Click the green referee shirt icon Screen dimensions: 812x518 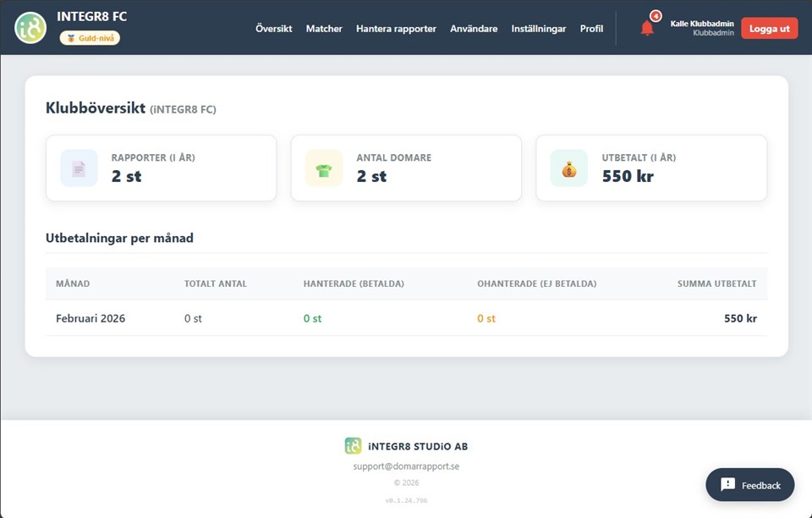tap(324, 168)
